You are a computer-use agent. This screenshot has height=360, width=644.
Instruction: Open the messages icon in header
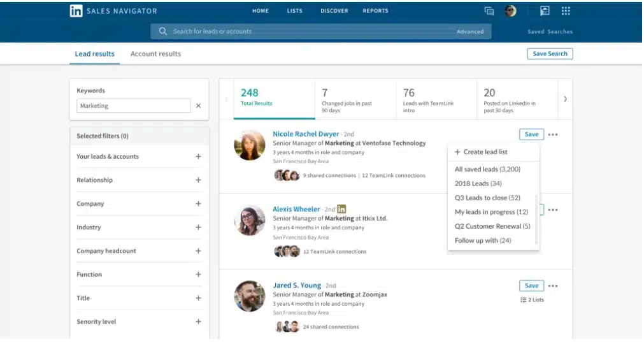[489, 11]
